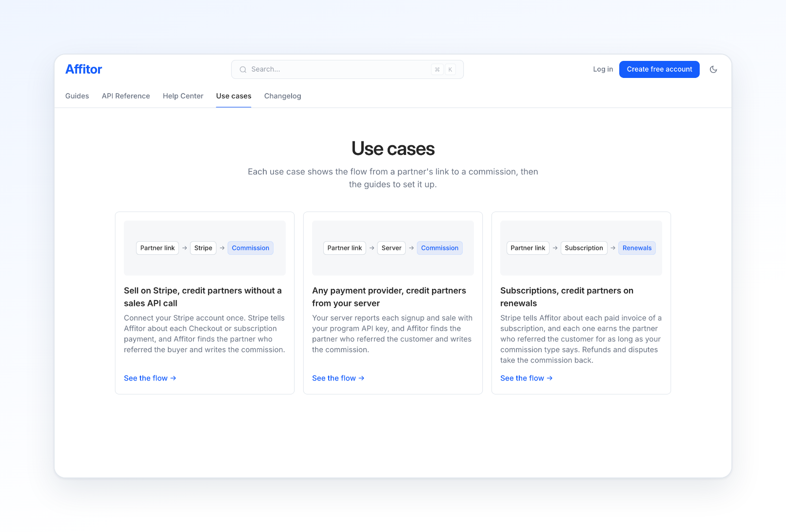Click the 'Use cases' page heading

coord(393,149)
